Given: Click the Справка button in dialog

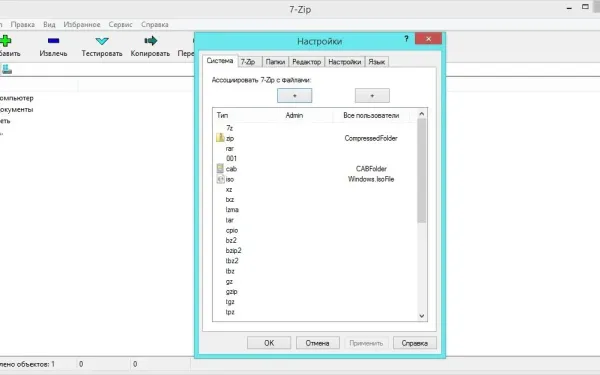Looking at the screenshot, I should (x=415, y=343).
